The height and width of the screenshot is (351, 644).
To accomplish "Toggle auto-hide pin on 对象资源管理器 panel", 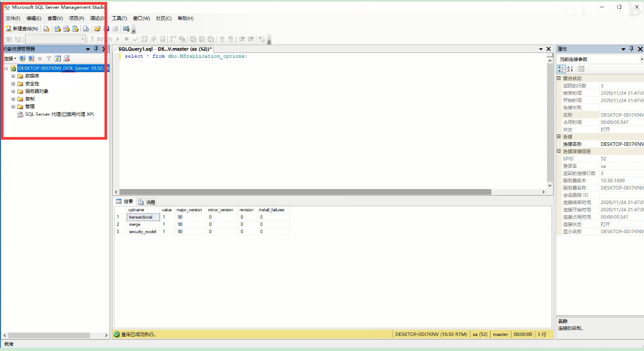I will (96, 49).
